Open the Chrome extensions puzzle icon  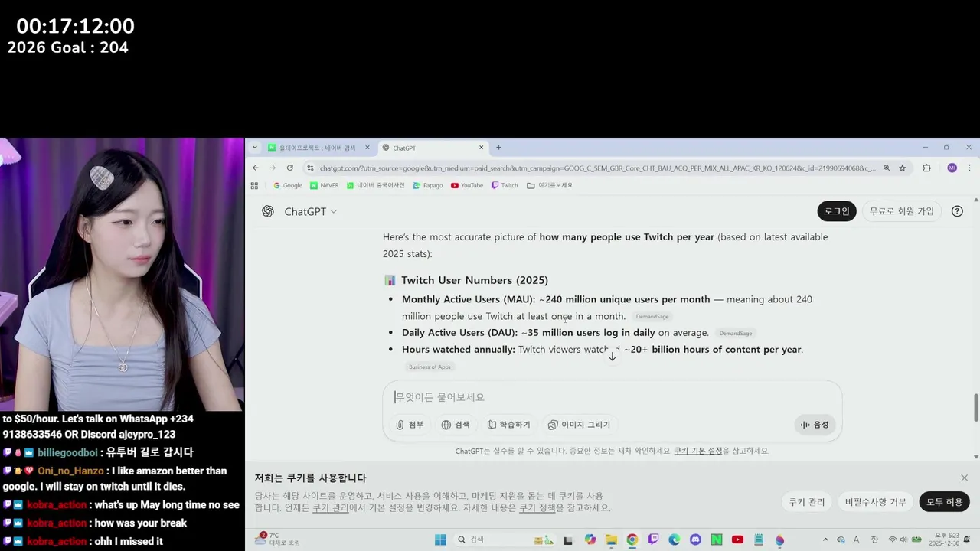point(926,168)
